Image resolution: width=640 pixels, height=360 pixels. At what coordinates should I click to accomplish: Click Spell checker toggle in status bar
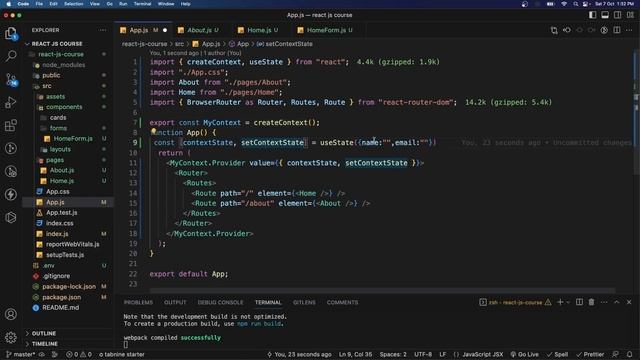(558, 354)
